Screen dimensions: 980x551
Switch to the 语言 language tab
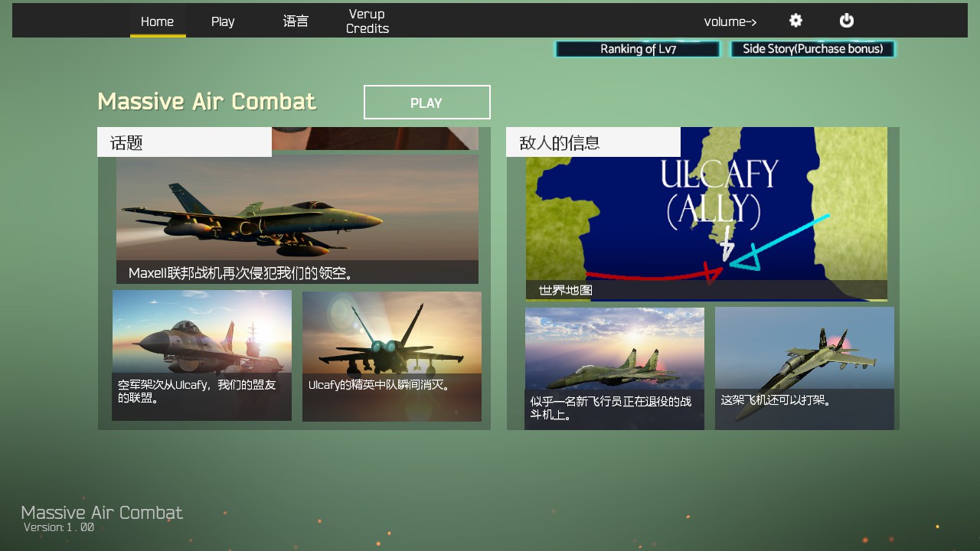pyautogui.click(x=296, y=21)
